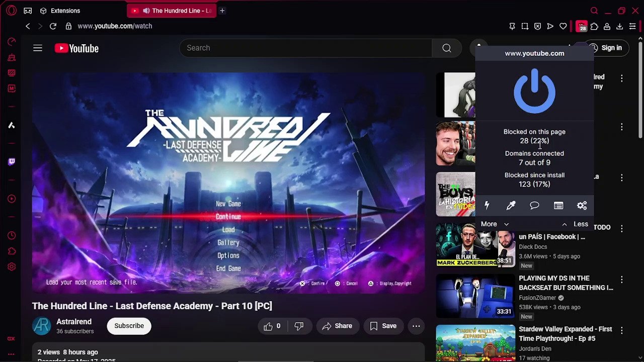Click the YouTube search field
644x362 pixels.
pos(305,48)
